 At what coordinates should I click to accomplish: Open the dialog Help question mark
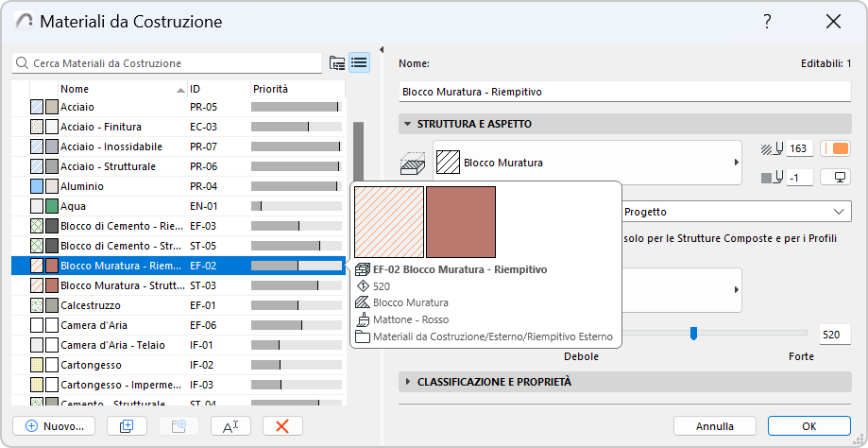pos(768,21)
